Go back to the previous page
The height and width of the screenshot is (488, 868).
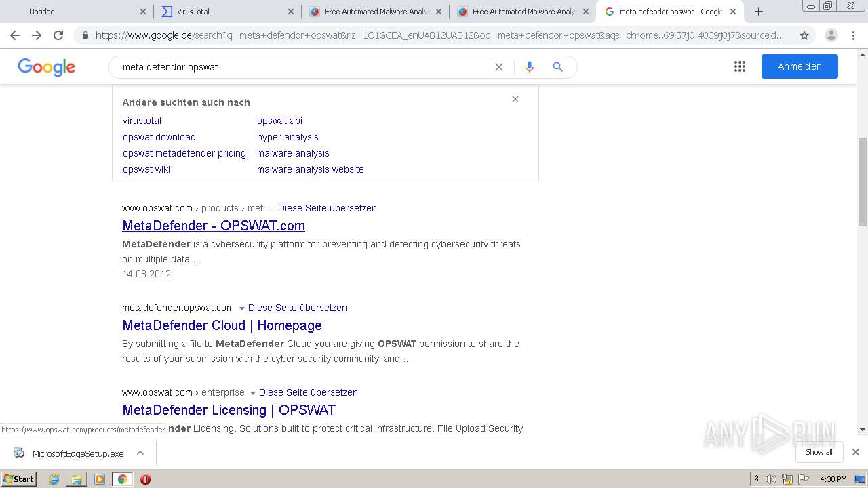15,35
